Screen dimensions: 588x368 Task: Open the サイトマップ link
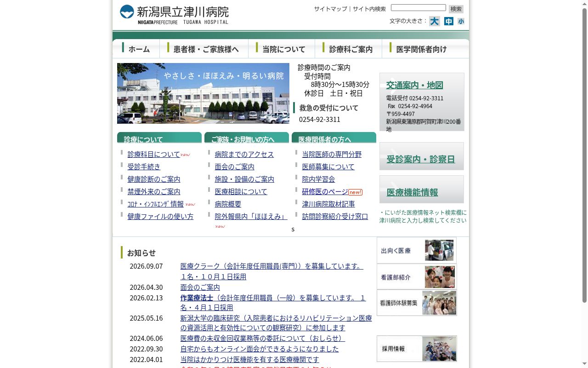tap(331, 9)
